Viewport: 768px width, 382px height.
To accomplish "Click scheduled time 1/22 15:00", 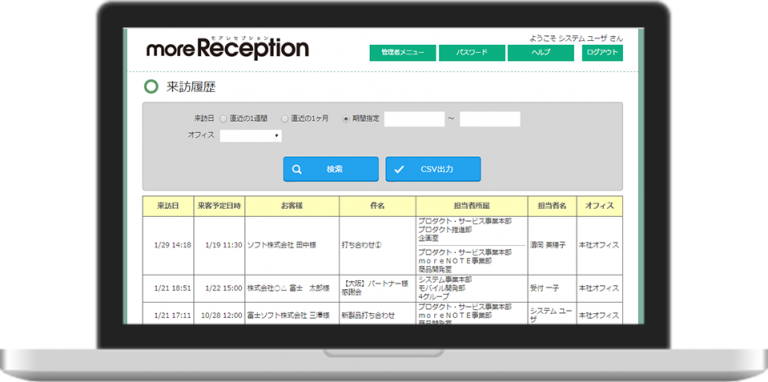I will 224,288.
